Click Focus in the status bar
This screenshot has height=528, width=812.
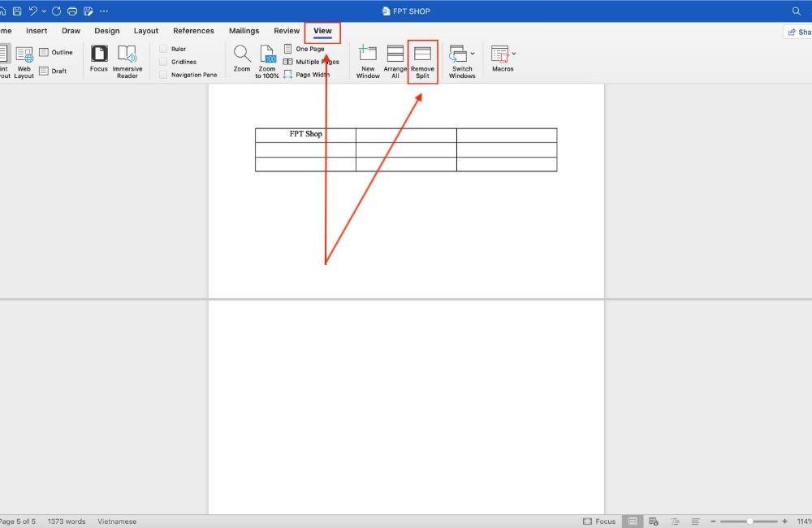click(599, 522)
